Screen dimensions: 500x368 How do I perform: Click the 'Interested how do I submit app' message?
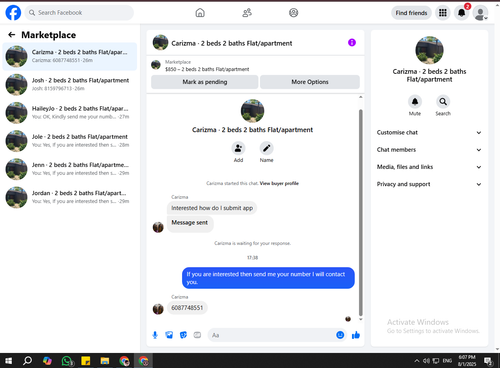[212, 208]
